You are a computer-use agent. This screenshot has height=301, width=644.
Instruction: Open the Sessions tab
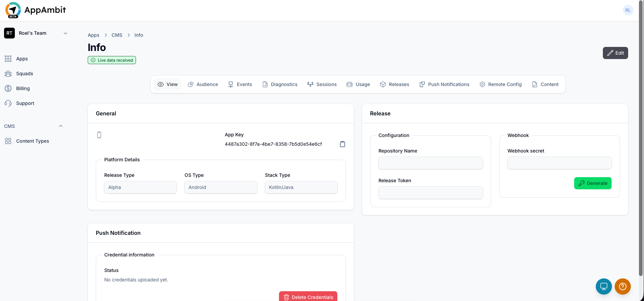[322, 84]
